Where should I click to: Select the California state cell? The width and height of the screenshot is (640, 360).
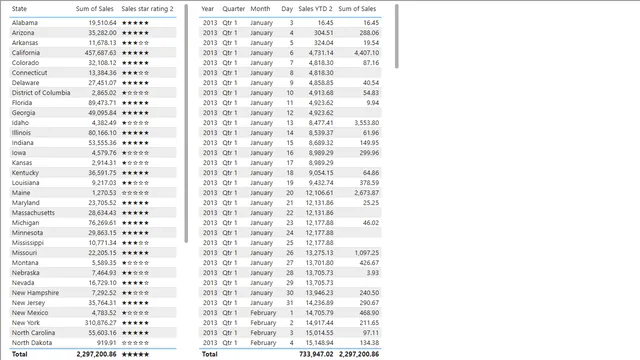pyautogui.click(x=26, y=53)
